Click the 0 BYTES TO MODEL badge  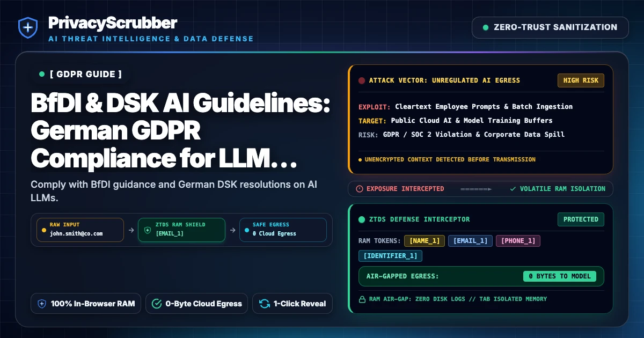coord(560,276)
